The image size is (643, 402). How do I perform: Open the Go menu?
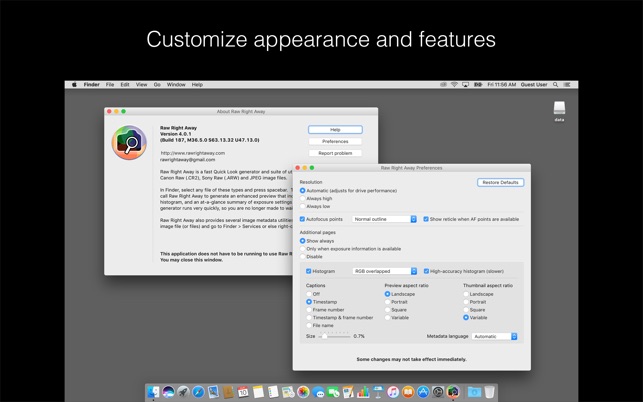157,85
